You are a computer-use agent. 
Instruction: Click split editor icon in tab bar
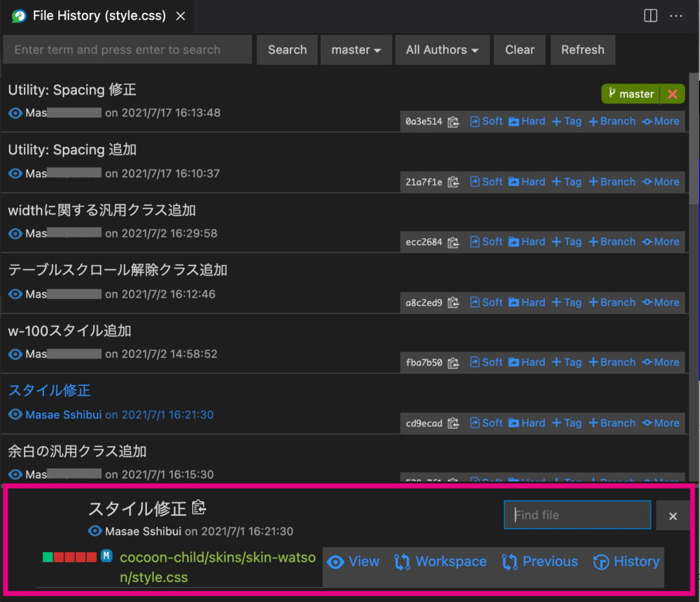[651, 15]
